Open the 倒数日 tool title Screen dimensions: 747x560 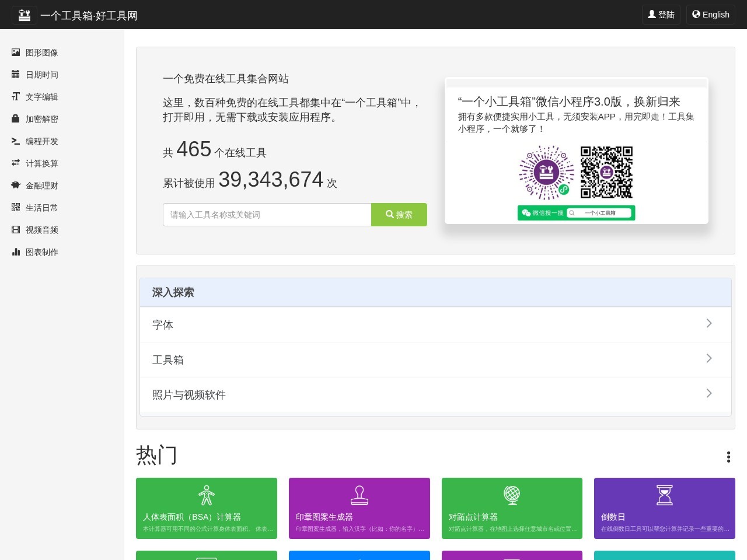(613, 517)
